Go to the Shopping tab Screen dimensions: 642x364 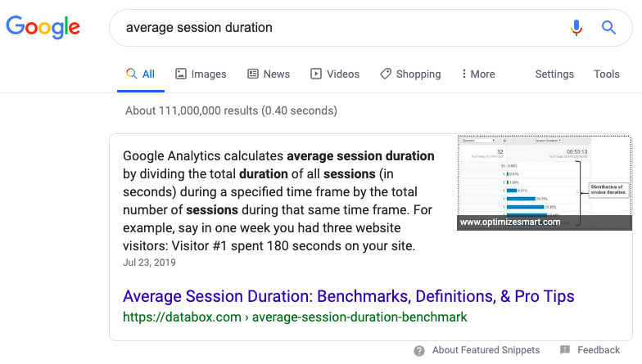[x=410, y=74]
